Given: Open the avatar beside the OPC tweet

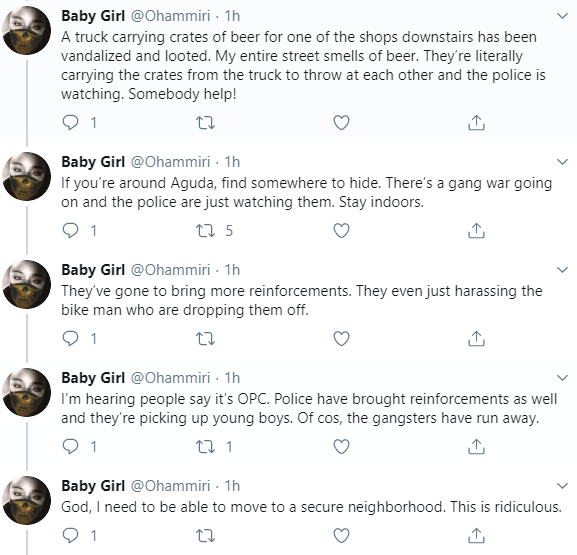Looking at the screenshot, I should (x=26, y=392).
